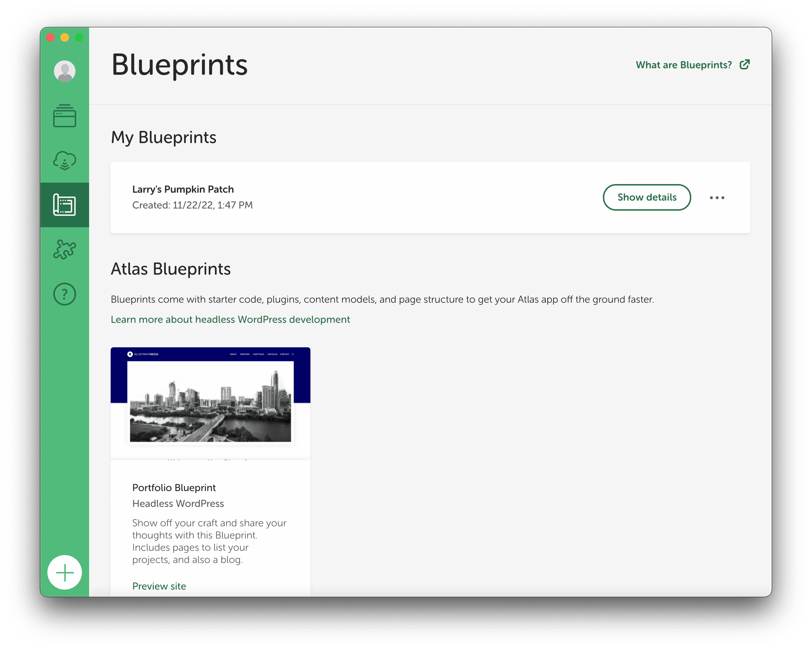Image resolution: width=812 pixels, height=650 pixels.
Task: Click the Preview site link
Action: [159, 586]
